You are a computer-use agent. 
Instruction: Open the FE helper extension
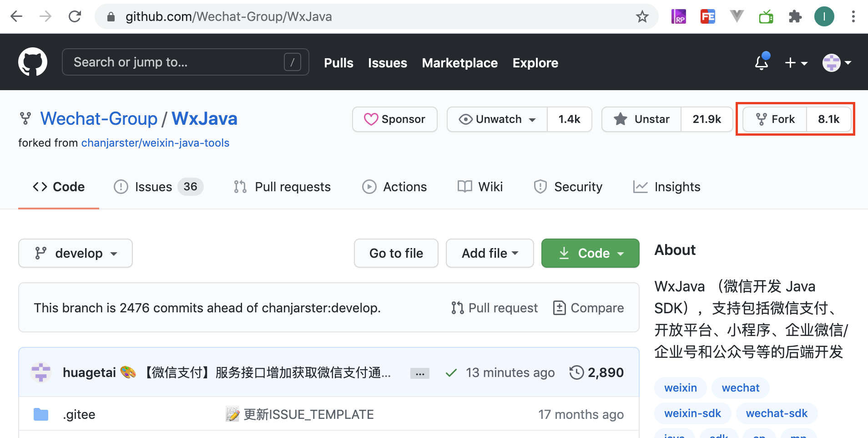point(707,17)
